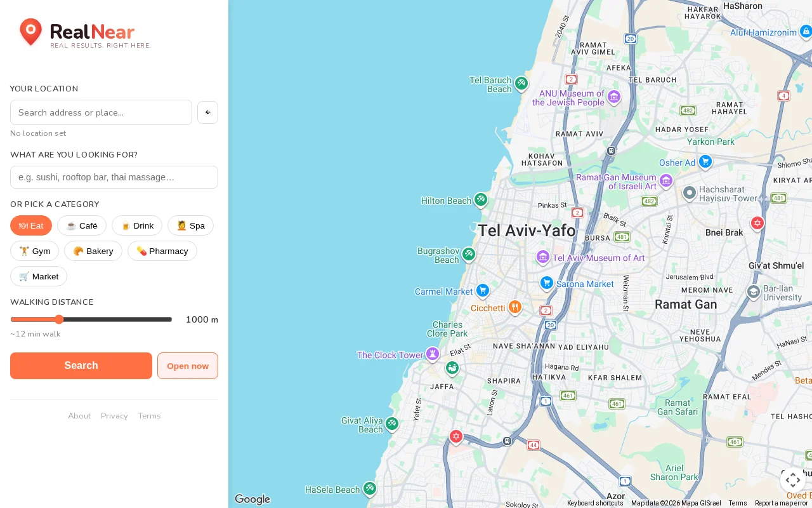Click the 'No location set' status text

point(38,133)
